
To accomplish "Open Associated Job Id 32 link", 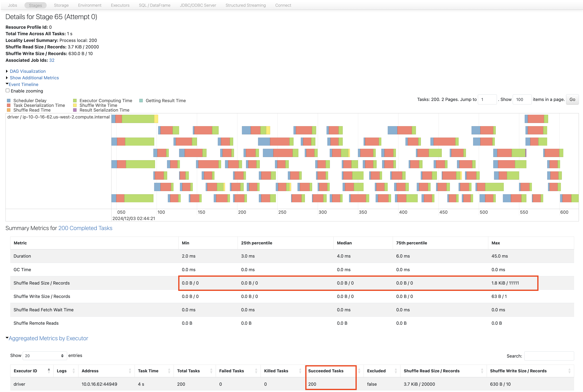I will (52, 60).
